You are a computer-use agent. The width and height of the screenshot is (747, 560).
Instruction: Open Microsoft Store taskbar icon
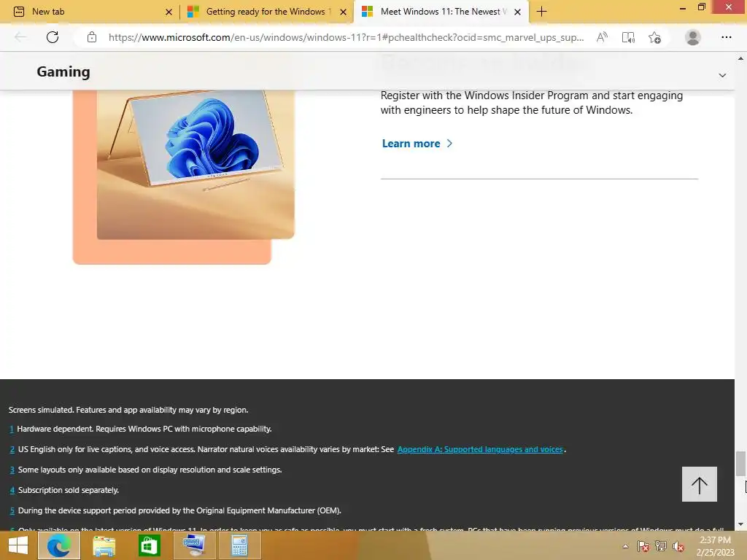pyautogui.click(x=149, y=545)
